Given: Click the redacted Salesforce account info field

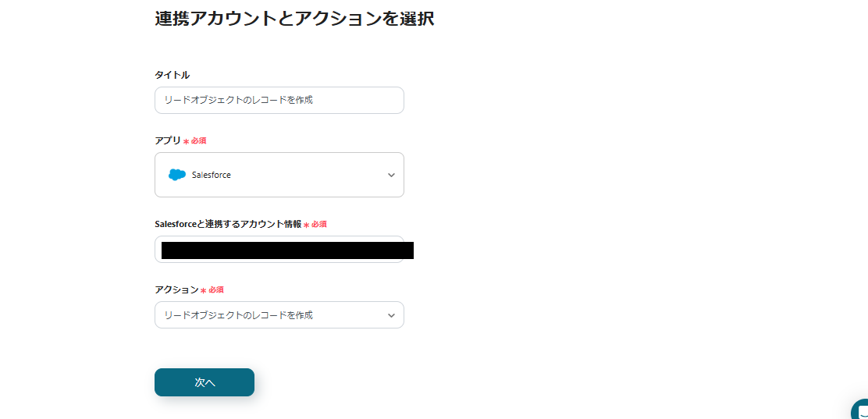Looking at the screenshot, I should pos(279,250).
